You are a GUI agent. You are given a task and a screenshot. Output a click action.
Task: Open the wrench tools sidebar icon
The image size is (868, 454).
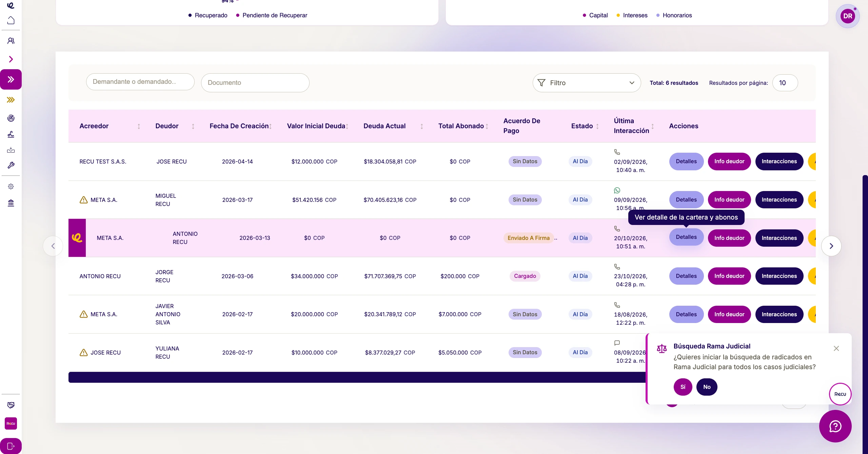point(11,165)
